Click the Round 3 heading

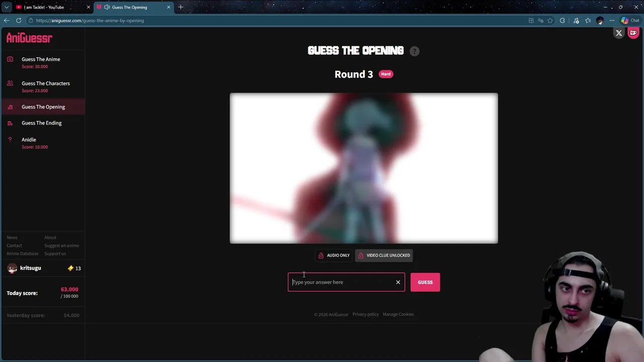(x=354, y=74)
